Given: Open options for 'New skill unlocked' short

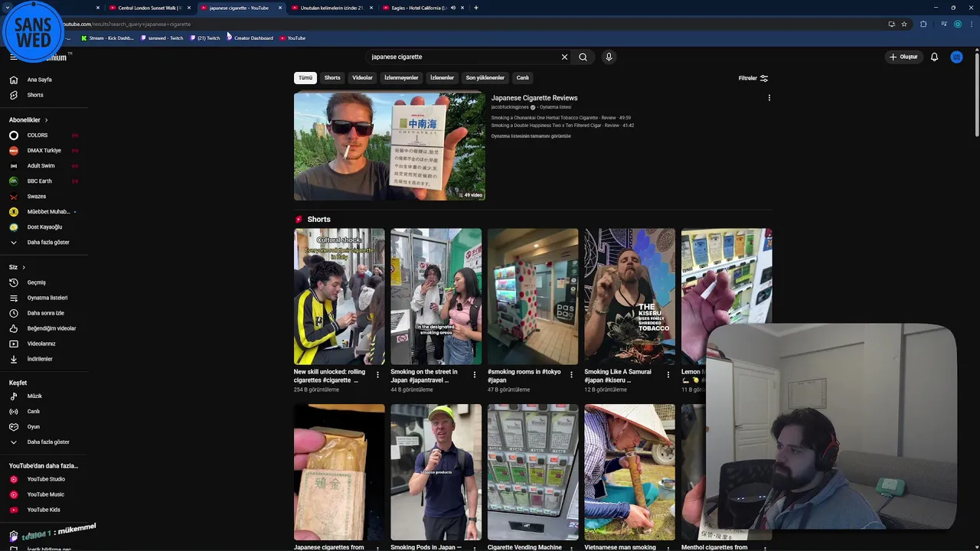Looking at the screenshot, I should point(377,375).
